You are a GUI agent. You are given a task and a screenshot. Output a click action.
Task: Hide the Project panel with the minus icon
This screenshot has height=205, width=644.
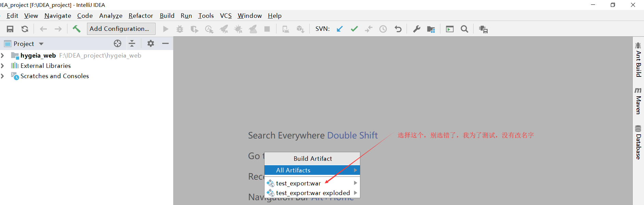point(165,43)
